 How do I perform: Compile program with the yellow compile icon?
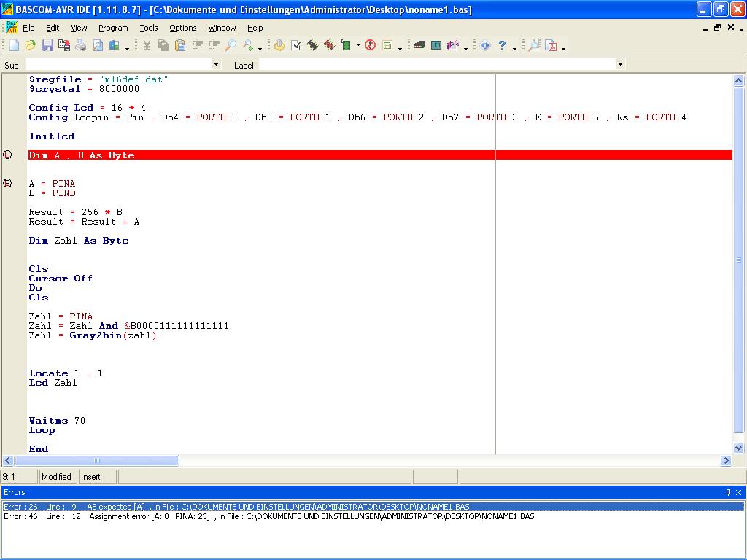pyautogui.click(x=279, y=45)
